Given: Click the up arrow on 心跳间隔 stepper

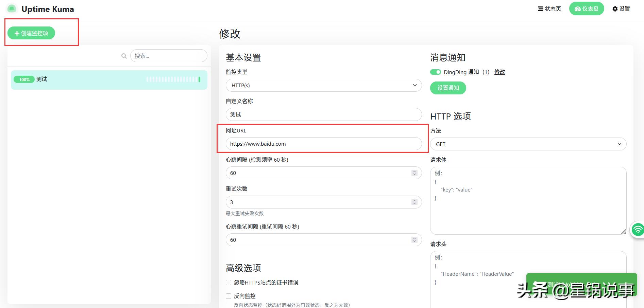Looking at the screenshot, I should pos(414,171).
